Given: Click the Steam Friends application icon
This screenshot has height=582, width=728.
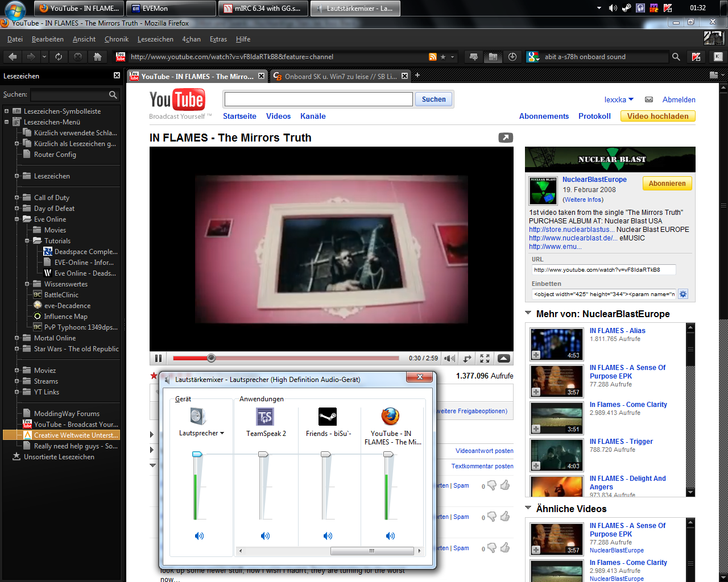Looking at the screenshot, I should [x=328, y=417].
